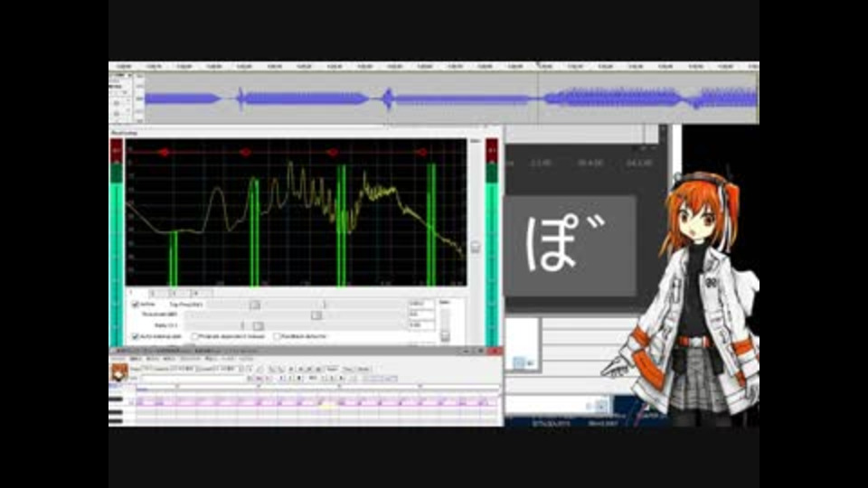
Task: Click the scroll handle right of the spectrum graph
Action: tap(476, 246)
